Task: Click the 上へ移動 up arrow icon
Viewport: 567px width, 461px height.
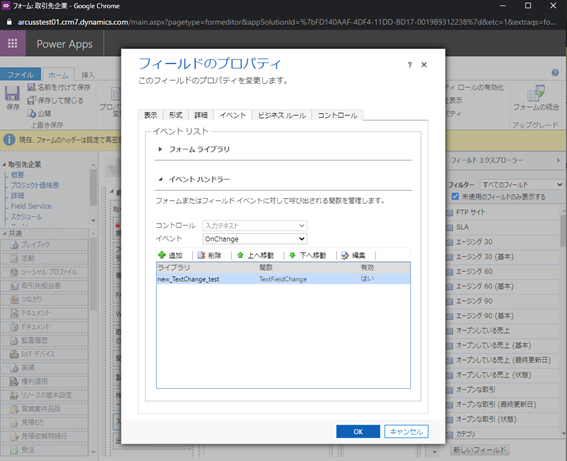Action: pyautogui.click(x=240, y=255)
